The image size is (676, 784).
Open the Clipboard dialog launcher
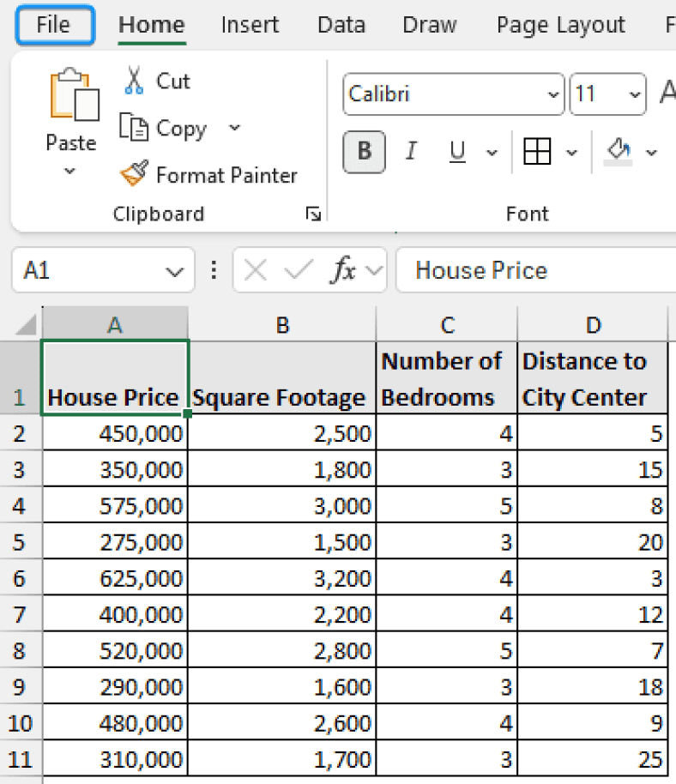pos(314,214)
